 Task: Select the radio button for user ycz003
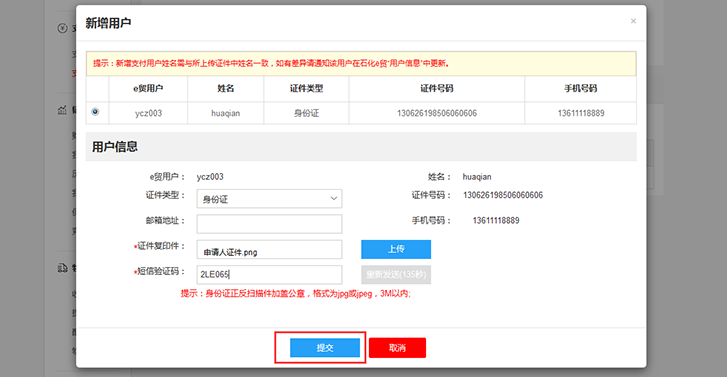(x=96, y=112)
